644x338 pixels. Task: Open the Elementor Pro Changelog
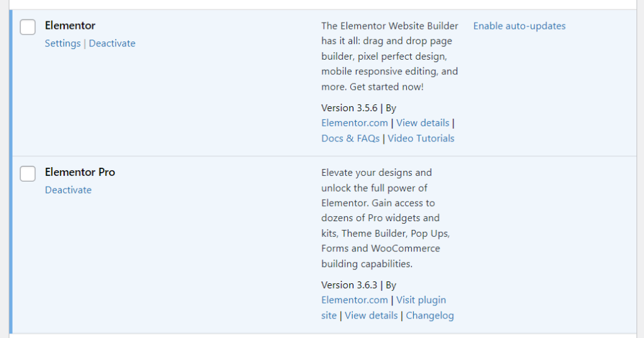[x=430, y=315]
